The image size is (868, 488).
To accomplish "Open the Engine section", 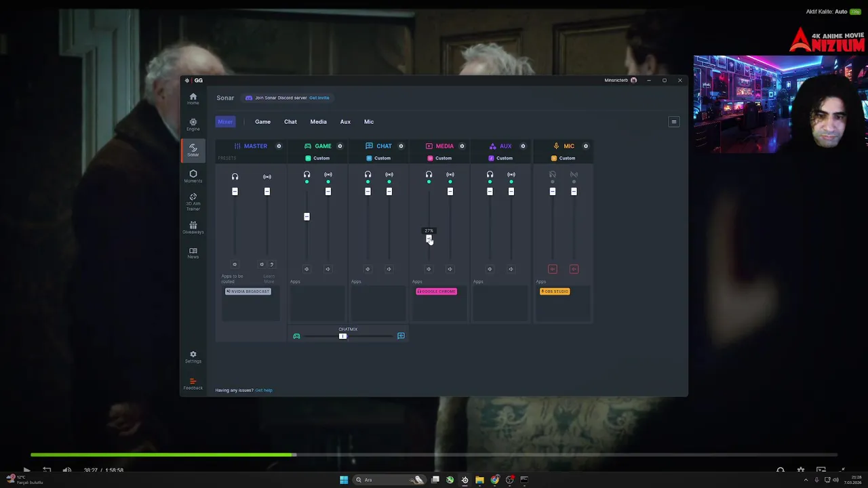I will pyautogui.click(x=193, y=125).
